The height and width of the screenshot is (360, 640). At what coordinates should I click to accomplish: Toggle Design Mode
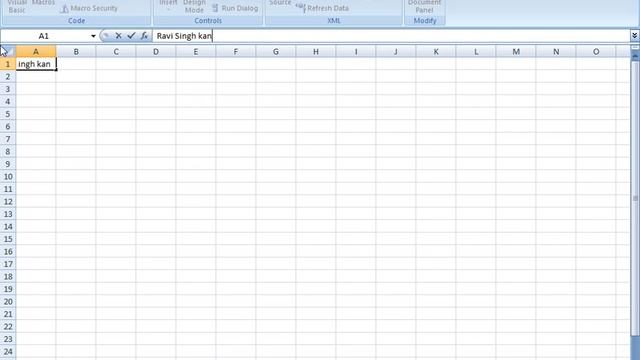[194, 6]
